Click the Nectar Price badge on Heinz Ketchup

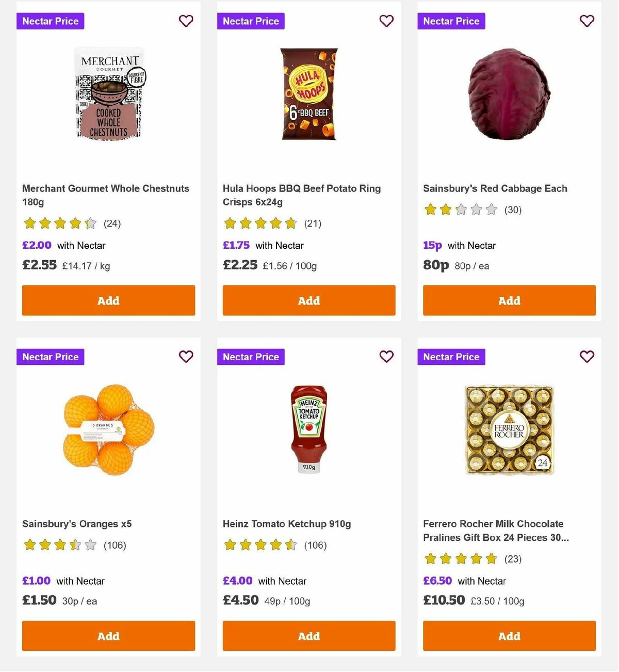[x=251, y=356]
